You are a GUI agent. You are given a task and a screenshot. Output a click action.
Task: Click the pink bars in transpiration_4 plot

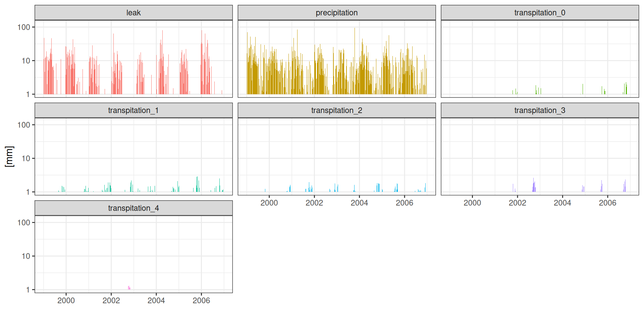pos(129,288)
